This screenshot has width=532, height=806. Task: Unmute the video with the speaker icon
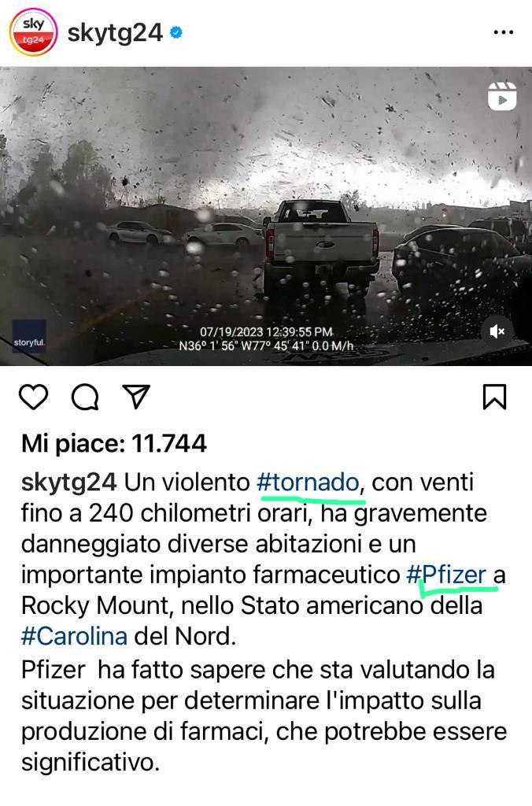497,331
